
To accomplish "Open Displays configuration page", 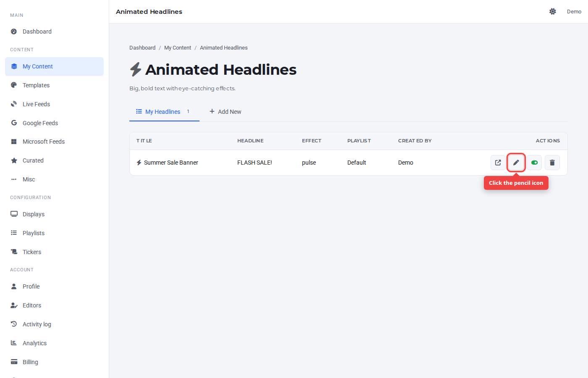I will click(x=54, y=214).
